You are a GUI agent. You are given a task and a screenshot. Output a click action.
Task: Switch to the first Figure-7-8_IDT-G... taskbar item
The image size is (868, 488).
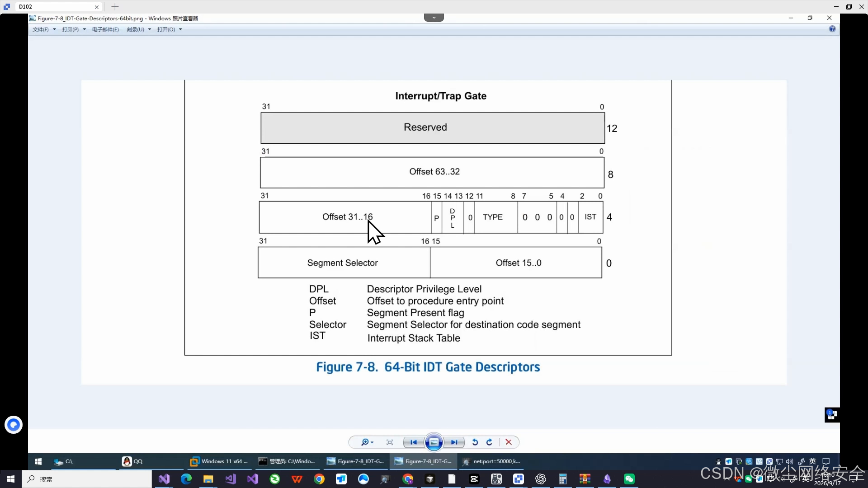pyautogui.click(x=355, y=461)
